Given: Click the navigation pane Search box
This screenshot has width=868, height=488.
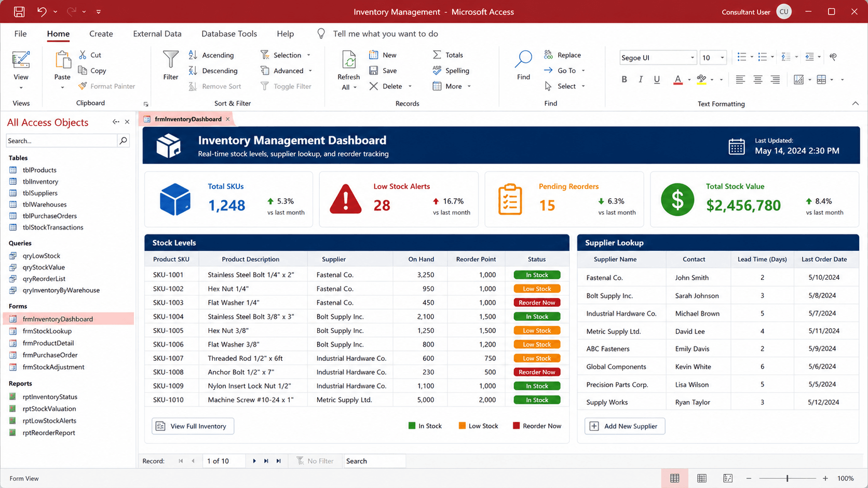Looking at the screenshot, I should [61, 141].
